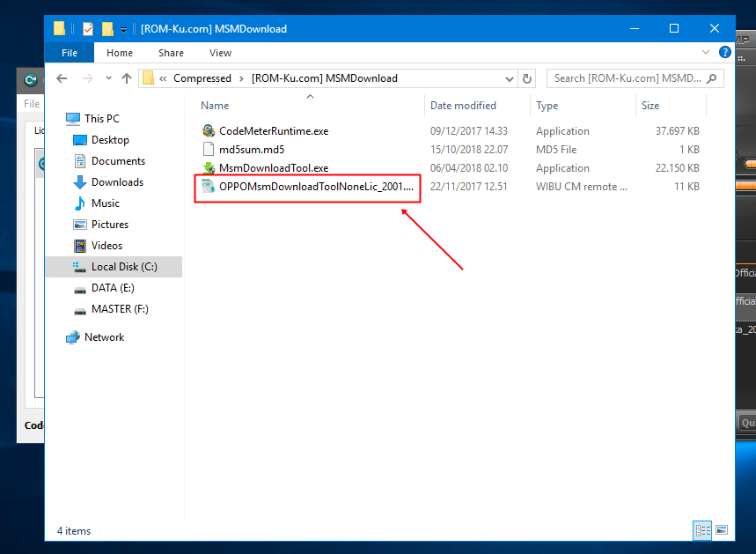Click the 22.150 KB size cell
This screenshot has width=756, height=554.
click(x=677, y=168)
